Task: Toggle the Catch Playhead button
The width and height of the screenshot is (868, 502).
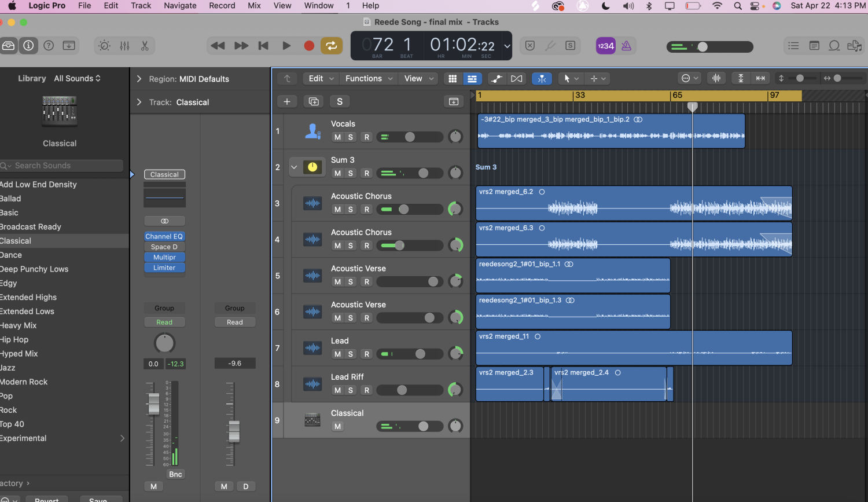Action: [x=542, y=79]
